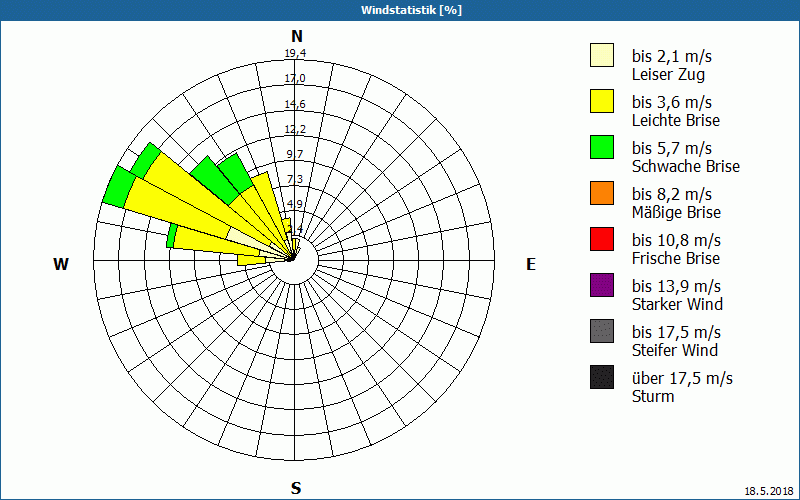Click the 'Schwache Brise' legend label
This screenshot has height=500, width=800.
686,166
